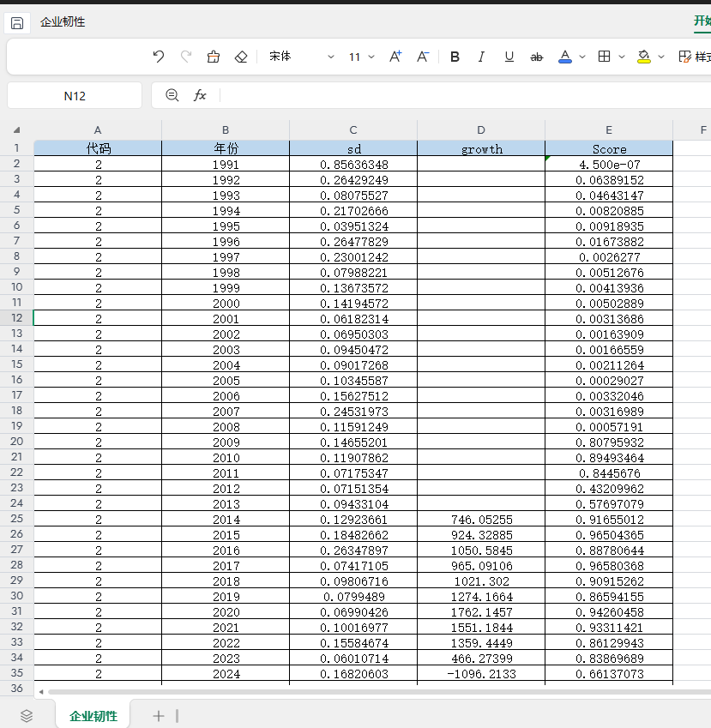This screenshot has width=711, height=728.
Task: Toggle italic formatting
Action: 482,57
